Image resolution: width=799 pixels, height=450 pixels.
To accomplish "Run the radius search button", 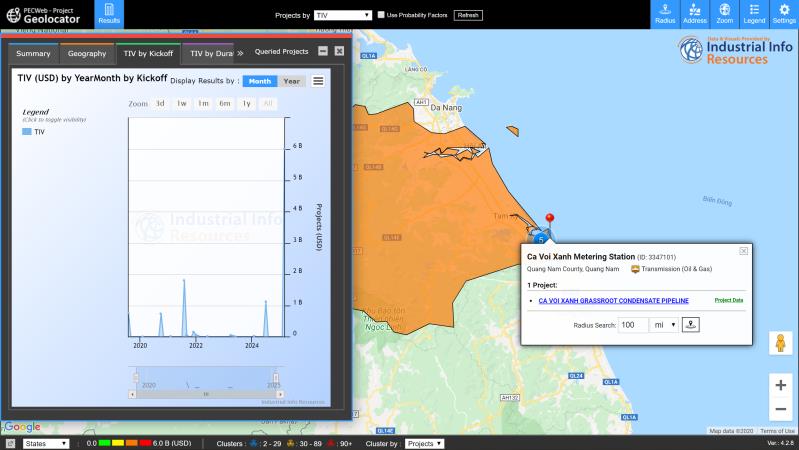I will pyautogui.click(x=691, y=325).
